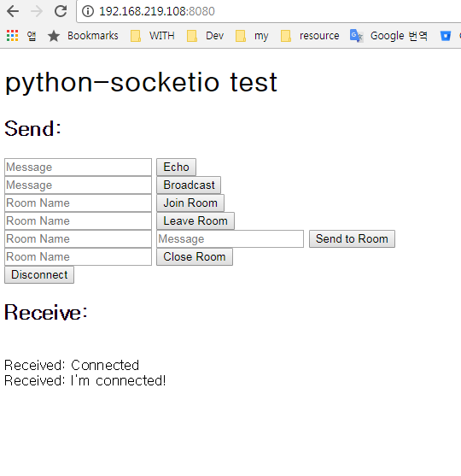Expand the WITH bookmarks folder
Viewport: 461px width, 476px height.
point(153,36)
